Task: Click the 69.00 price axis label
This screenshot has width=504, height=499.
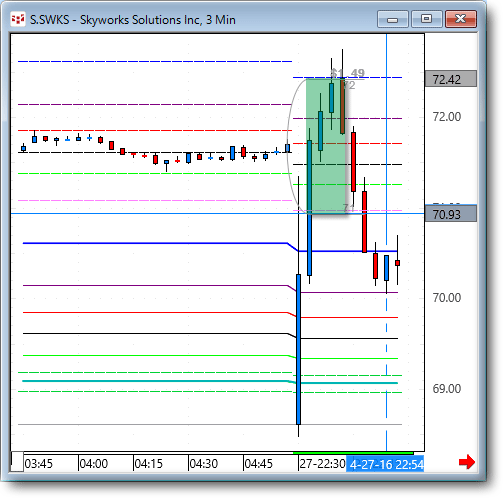Action: [447, 389]
